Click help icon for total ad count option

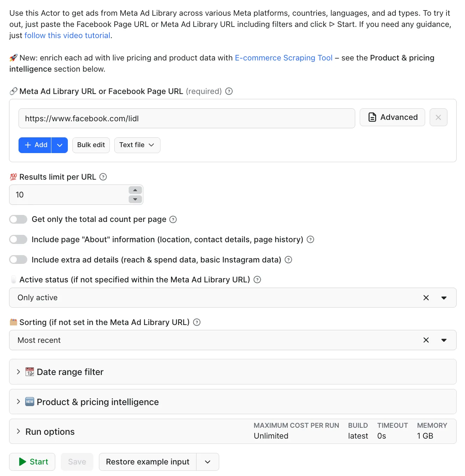[x=173, y=219]
